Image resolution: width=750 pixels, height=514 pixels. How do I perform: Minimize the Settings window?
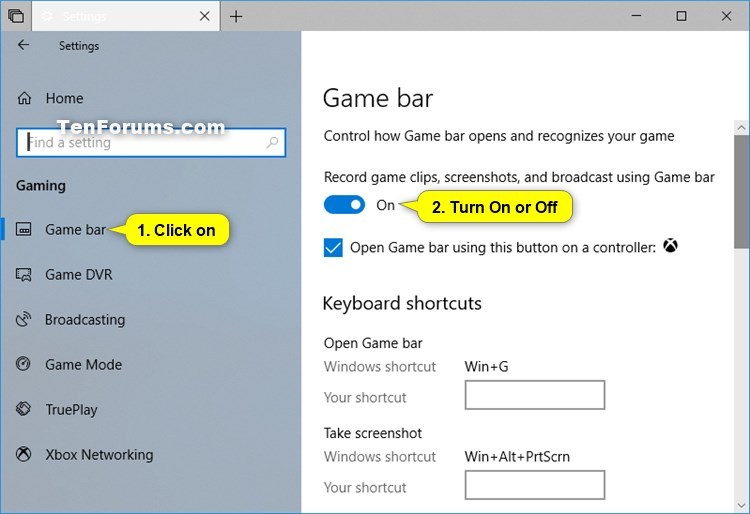tap(636, 16)
